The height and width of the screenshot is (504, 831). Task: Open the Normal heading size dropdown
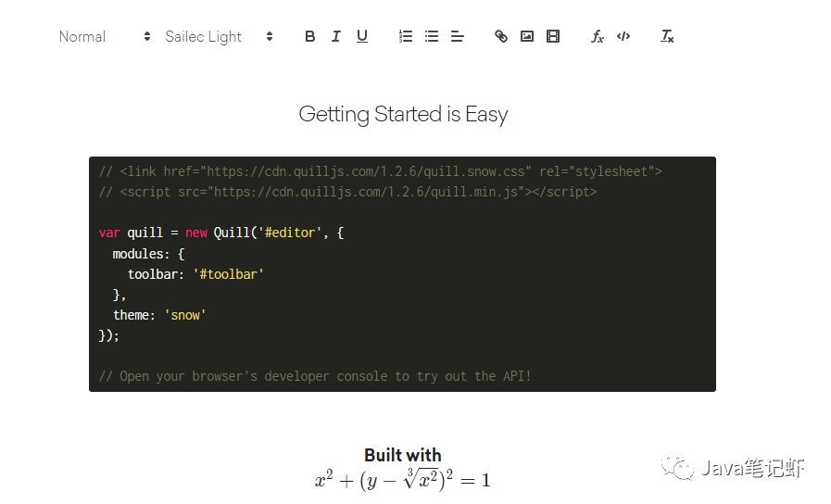[105, 36]
